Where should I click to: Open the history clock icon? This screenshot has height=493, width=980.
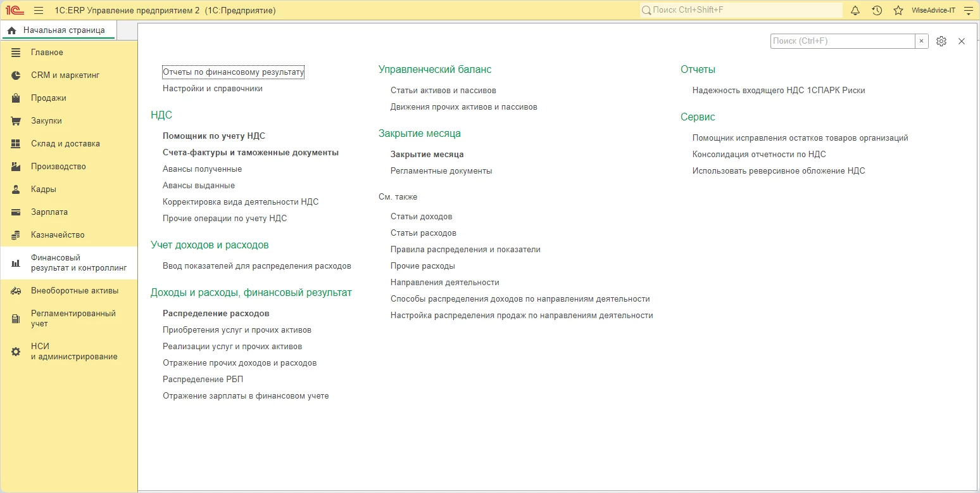pyautogui.click(x=877, y=10)
